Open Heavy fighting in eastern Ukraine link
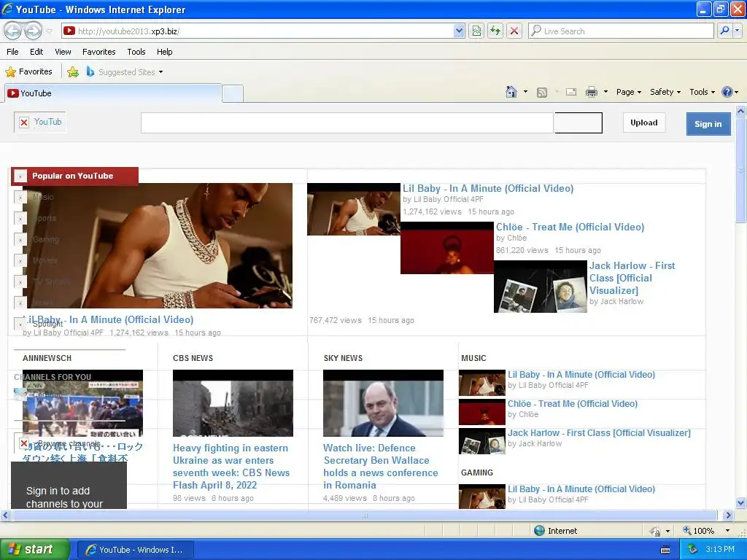747x560 pixels. 231,467
